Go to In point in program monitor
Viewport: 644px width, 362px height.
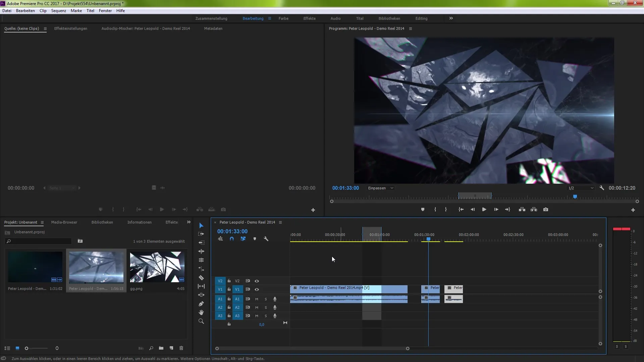(x=461, y=209)
